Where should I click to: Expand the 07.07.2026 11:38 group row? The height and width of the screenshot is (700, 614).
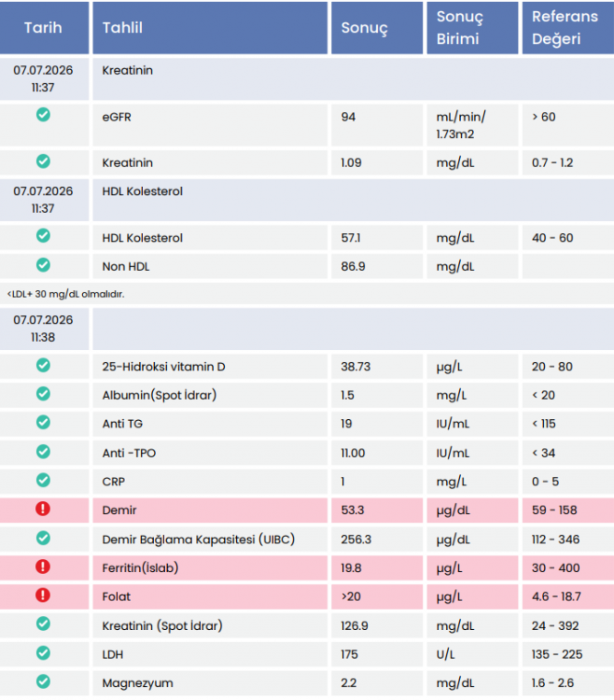[307, 329]
